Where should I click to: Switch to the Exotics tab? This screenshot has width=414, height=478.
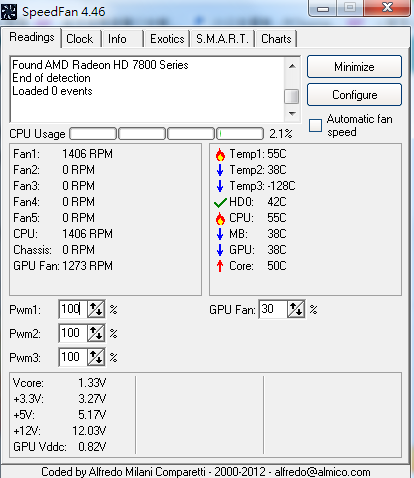pos(167,39)
